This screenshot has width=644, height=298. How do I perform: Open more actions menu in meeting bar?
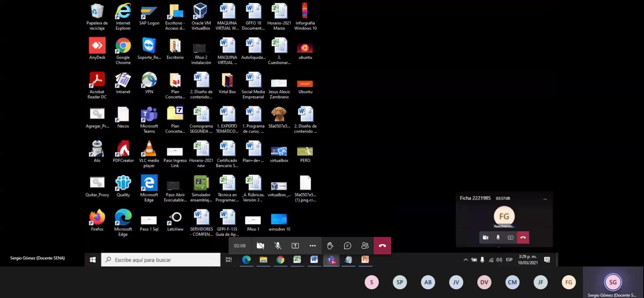[x=312, y=246]
